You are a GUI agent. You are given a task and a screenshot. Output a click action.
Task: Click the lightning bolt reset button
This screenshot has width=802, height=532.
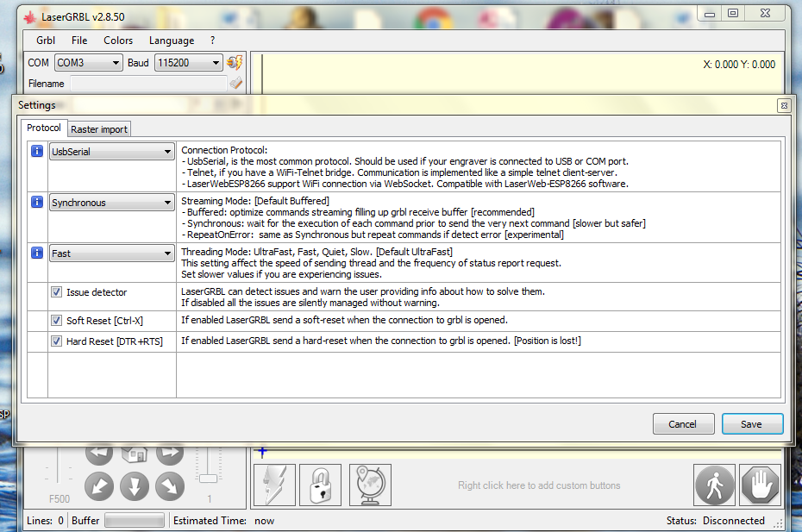[x=275, y=485]
